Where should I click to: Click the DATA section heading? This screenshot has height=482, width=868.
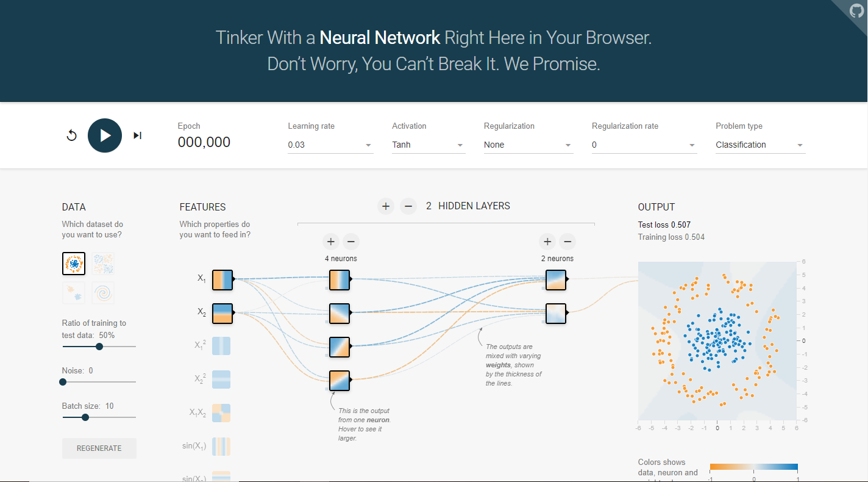(x=74, y=207)
